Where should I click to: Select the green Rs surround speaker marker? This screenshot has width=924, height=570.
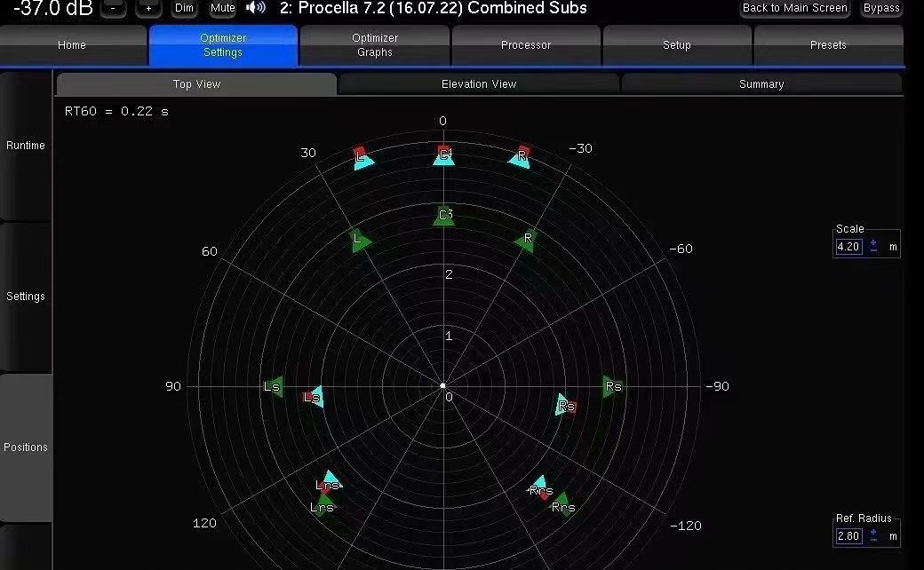(611, 386)
